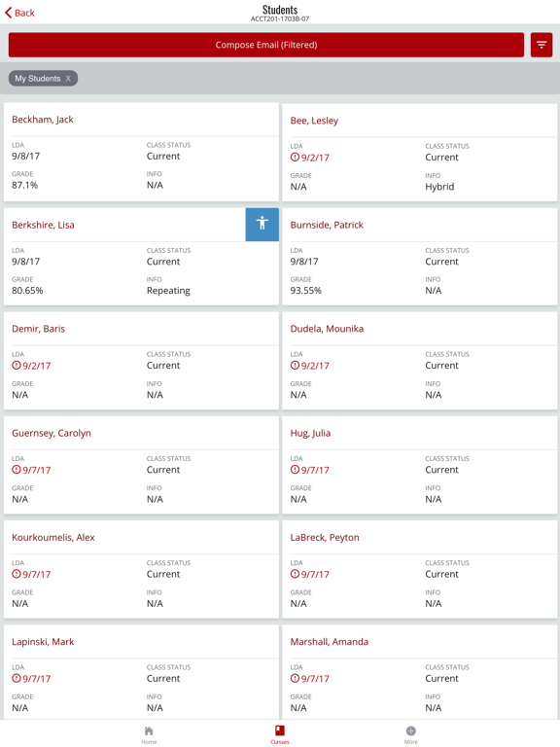This screenshot has width=560, height=747.
Task: Go to the Home tab
Action: click(149, 734)
